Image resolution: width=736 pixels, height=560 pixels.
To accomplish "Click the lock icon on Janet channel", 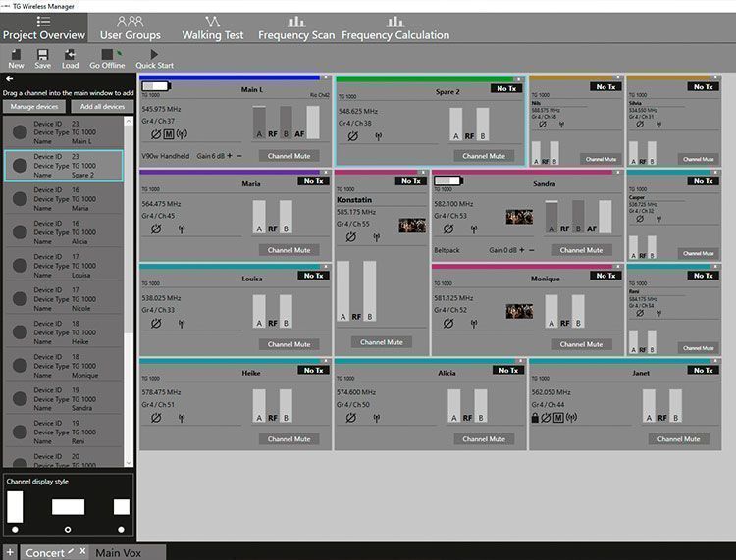I will click(x=535, y=418).
